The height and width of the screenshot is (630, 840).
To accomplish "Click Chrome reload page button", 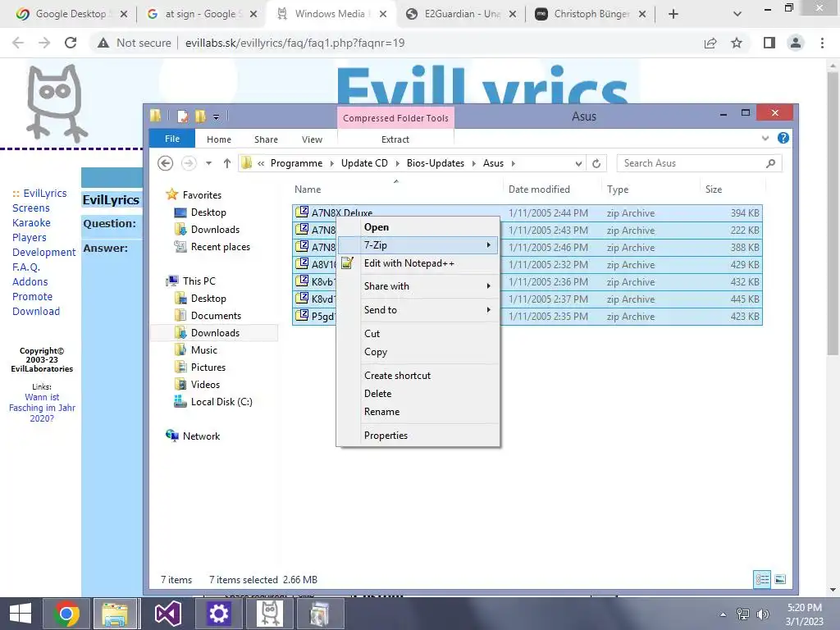I will (71, 43).
